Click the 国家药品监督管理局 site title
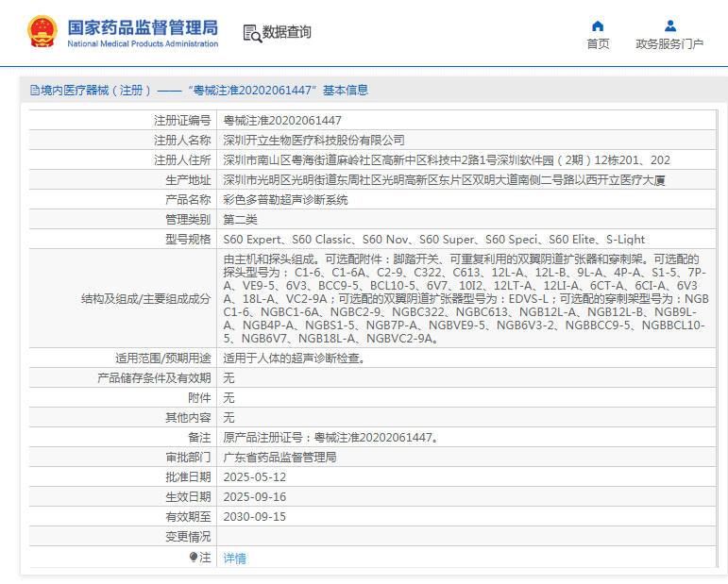Image resolution: width=728 pixels, height=584 pixels. pyautogui.click(x=143, y=25)
